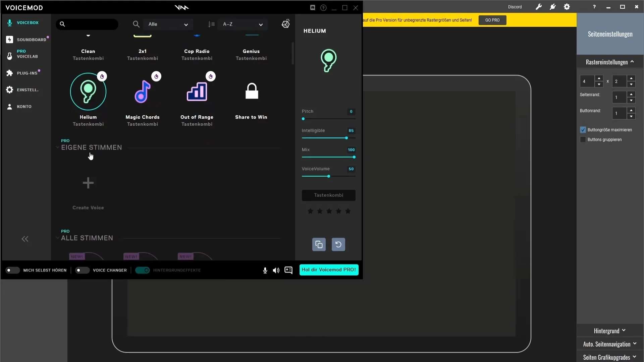Click the plus icon to create voice

tap(88, 183)
